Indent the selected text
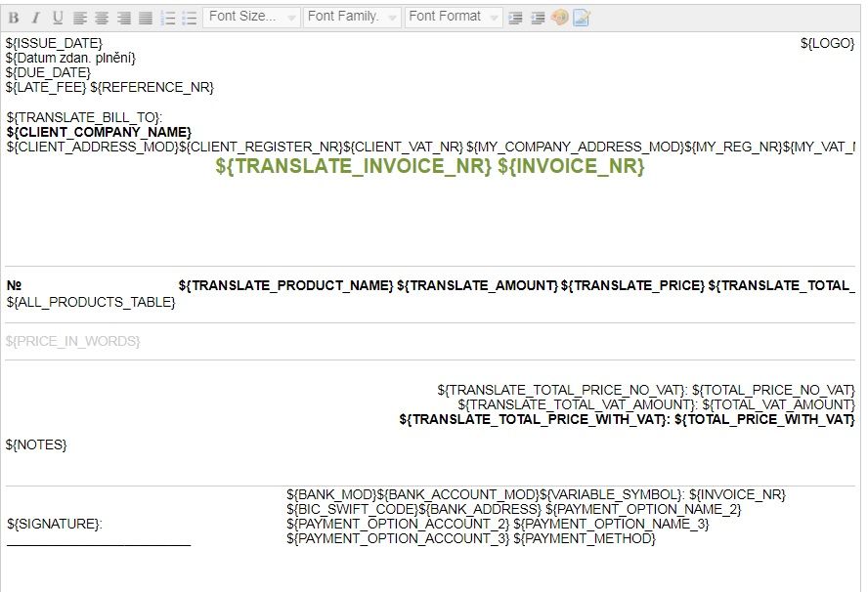The width and height of the screenshot is (868, 592). click(515, 18)
